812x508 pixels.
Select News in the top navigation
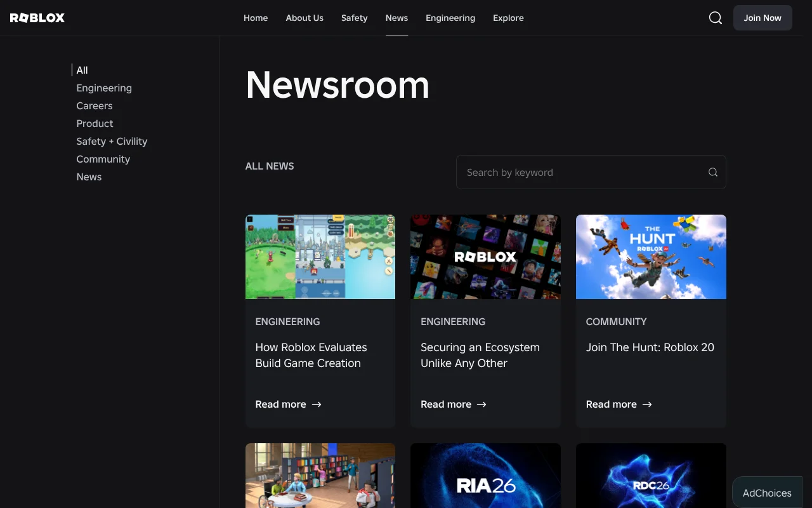pos(396,18)
